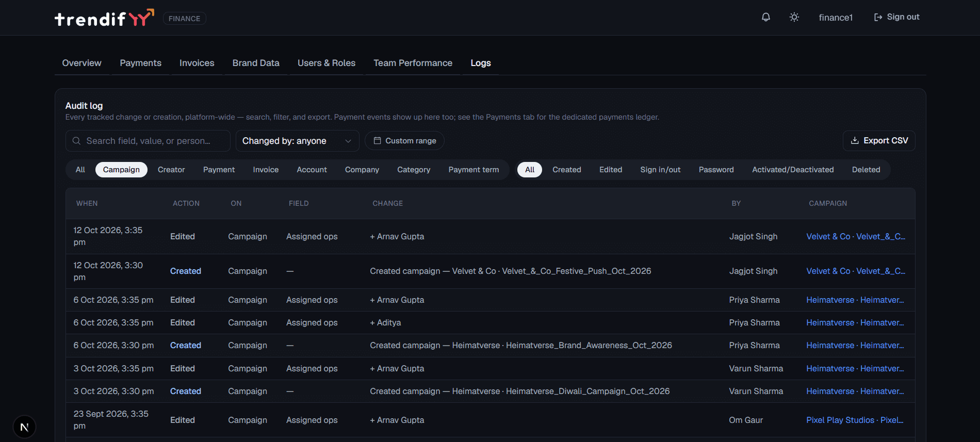
Task: Open the notifications bell icon
Action: 766,17
